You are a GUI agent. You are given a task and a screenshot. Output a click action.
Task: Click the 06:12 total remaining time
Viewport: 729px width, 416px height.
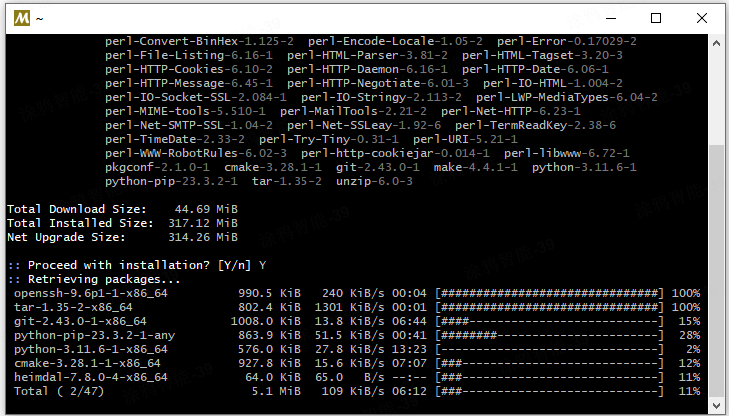pyautogui.click(x=409, y=391)
